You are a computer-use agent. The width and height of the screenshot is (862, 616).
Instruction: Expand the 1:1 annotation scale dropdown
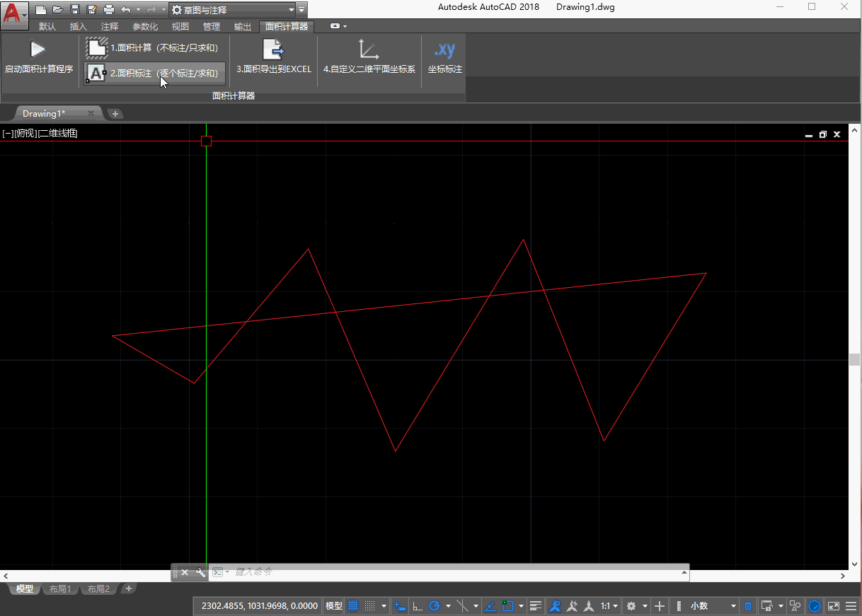click(609, 606)
